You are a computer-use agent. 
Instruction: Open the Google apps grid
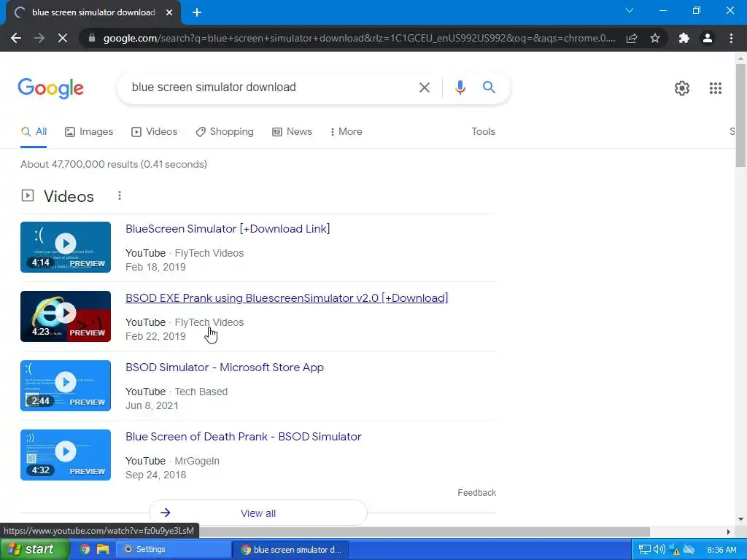[716, 88]
